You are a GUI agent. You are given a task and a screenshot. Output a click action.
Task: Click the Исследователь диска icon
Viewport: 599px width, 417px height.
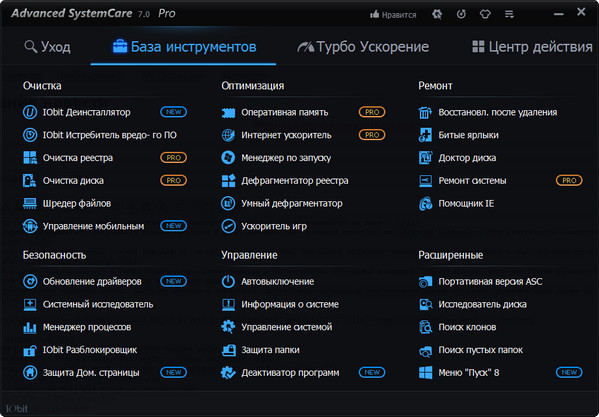(x=425, y=304)
